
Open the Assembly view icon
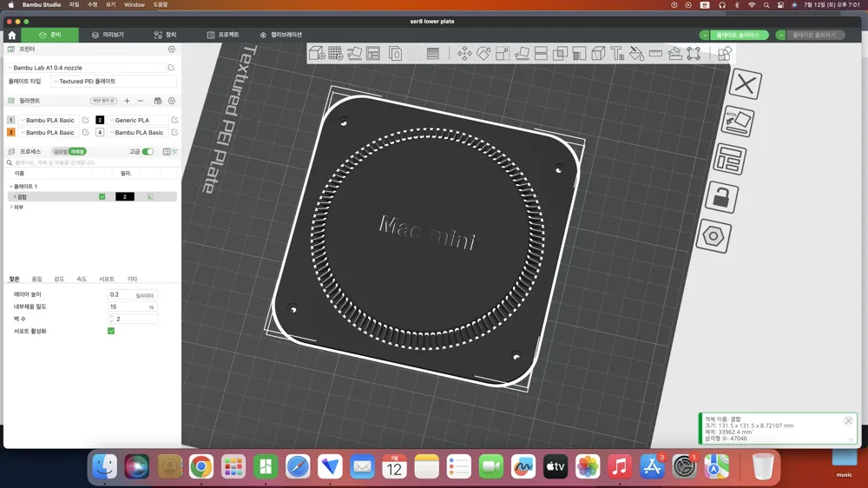pos(725,53)
